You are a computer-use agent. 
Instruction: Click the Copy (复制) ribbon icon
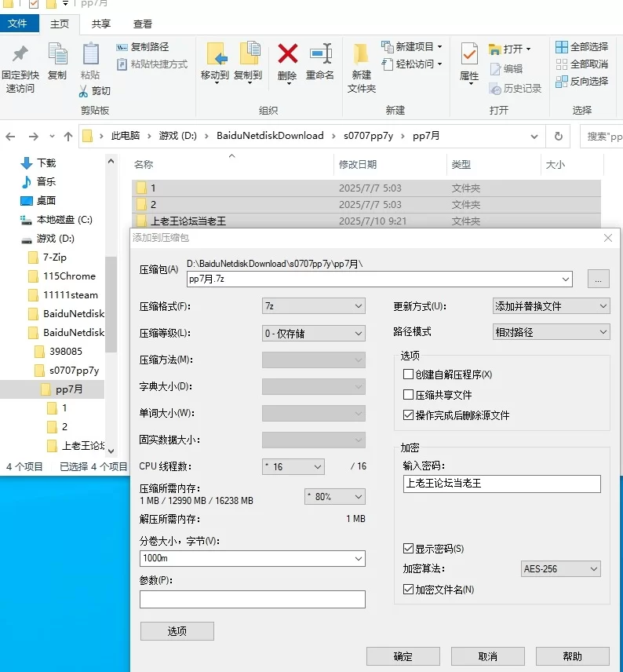point(57,54)
